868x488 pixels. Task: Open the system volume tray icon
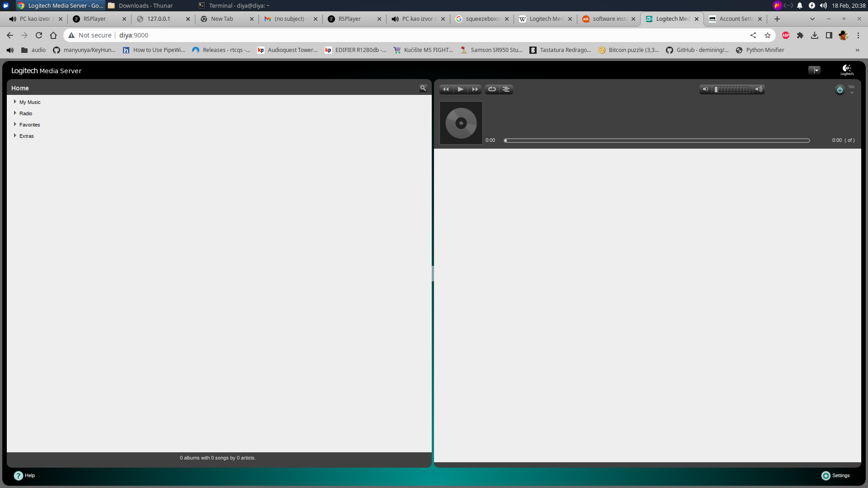(823, 5)
